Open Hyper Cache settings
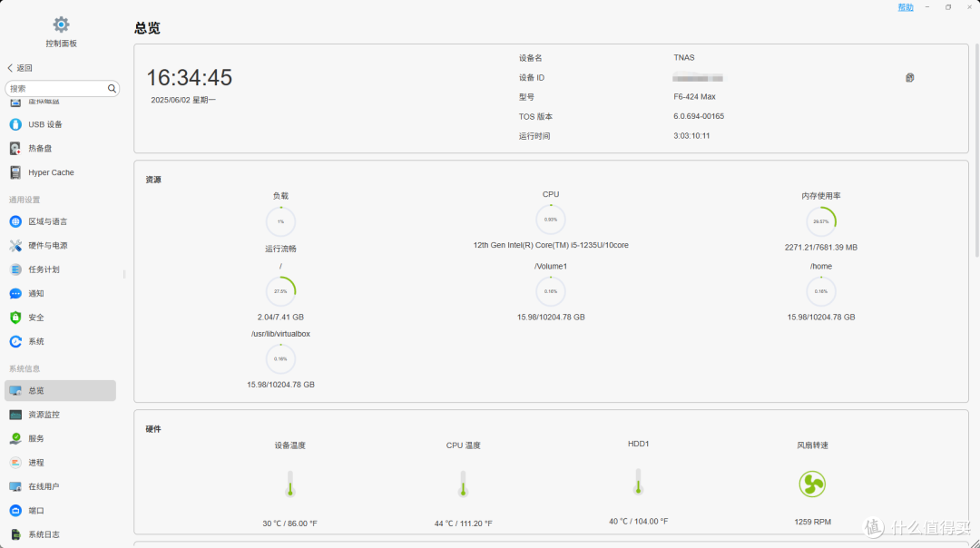 [60, 172]
